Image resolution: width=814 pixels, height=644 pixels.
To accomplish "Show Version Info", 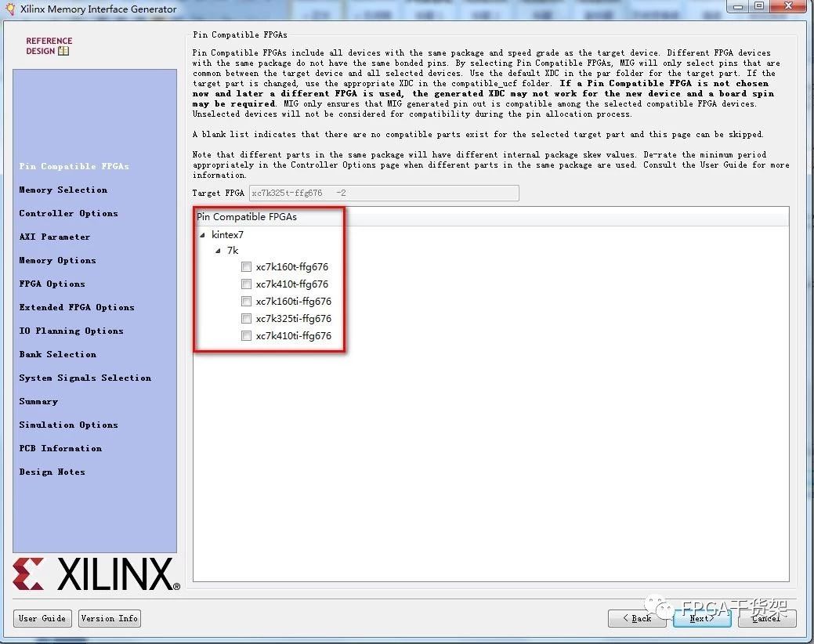I will [110, 618].
